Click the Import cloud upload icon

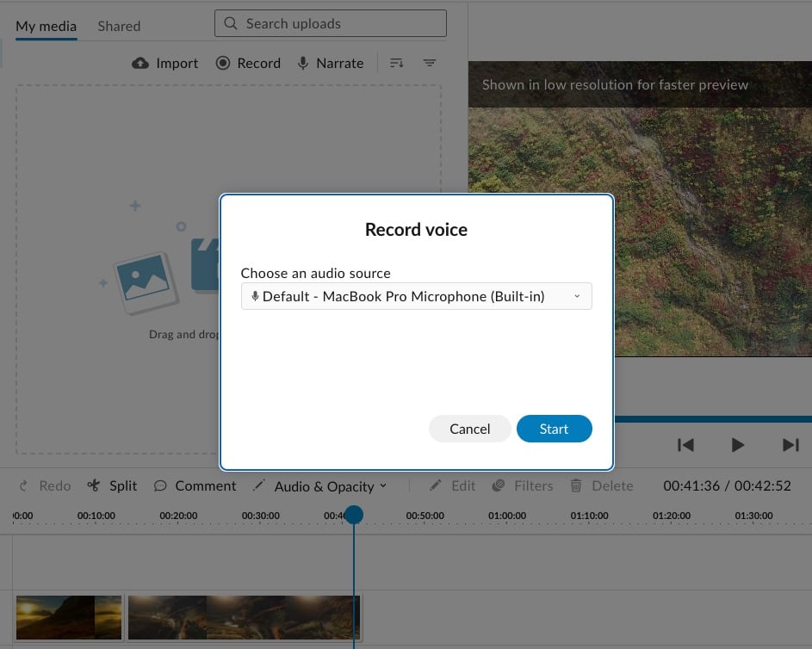(139, 64)
